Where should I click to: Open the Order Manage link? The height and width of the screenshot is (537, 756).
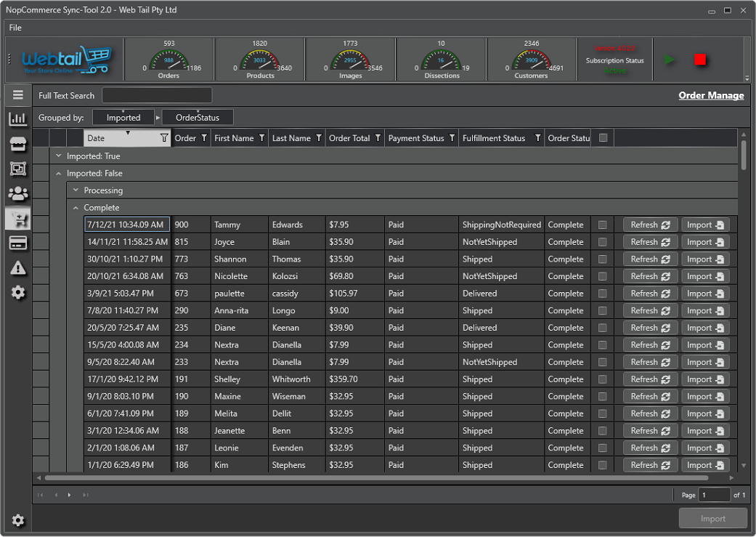[711, 95]
